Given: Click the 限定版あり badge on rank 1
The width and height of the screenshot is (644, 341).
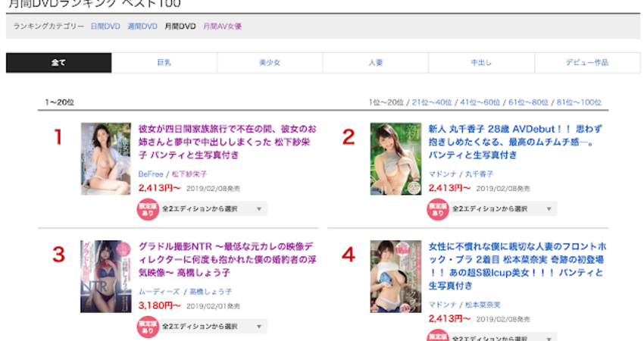Looking at the screenshot, I should click(148, 209).
